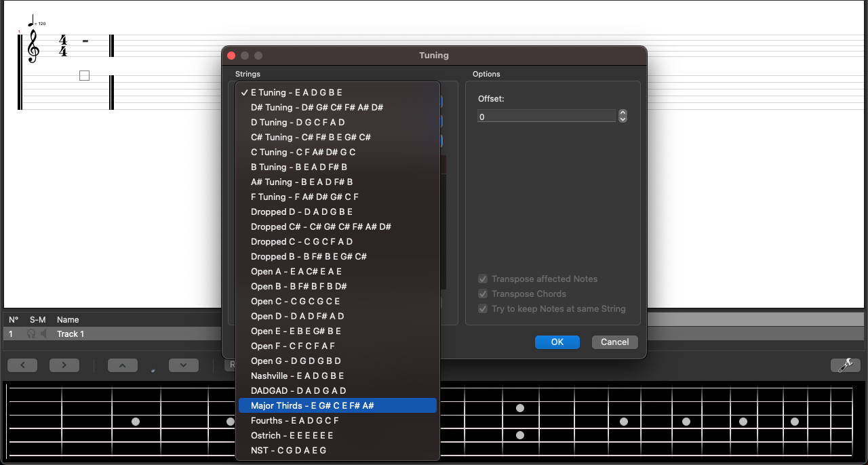Image resolution: width=868 pixels, height=465 pixels.
Task: Click inside the Offset input field
Action: (x=542, y=116)
